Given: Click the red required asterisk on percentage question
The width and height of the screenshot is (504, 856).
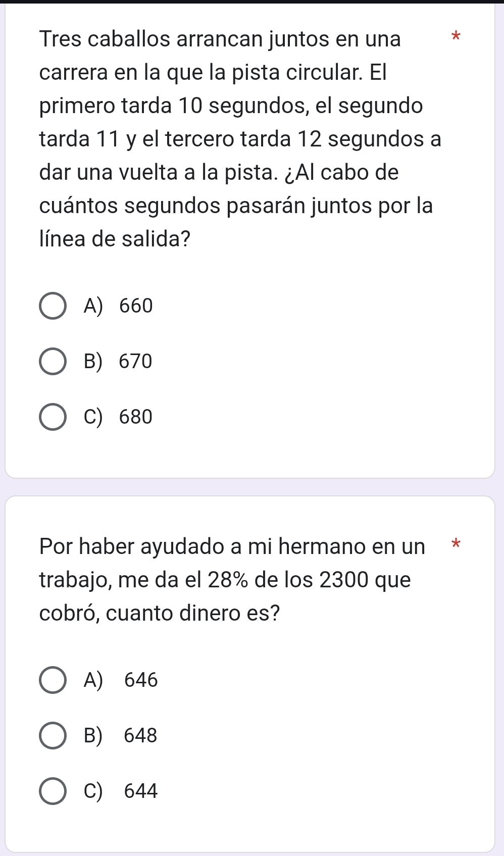Looking at the screenshot, I should pyautogui.click(x=456, y=544).
